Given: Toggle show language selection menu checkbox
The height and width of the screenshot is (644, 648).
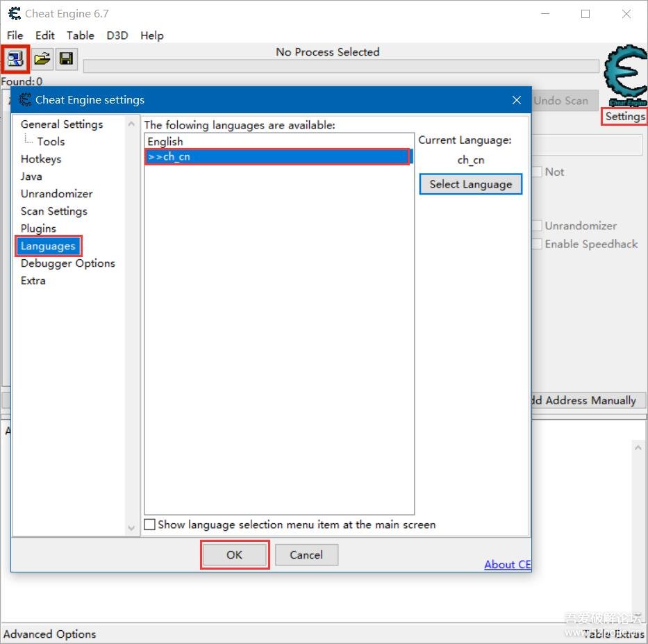Looking at the screenshot, I should tap(149, 525).
